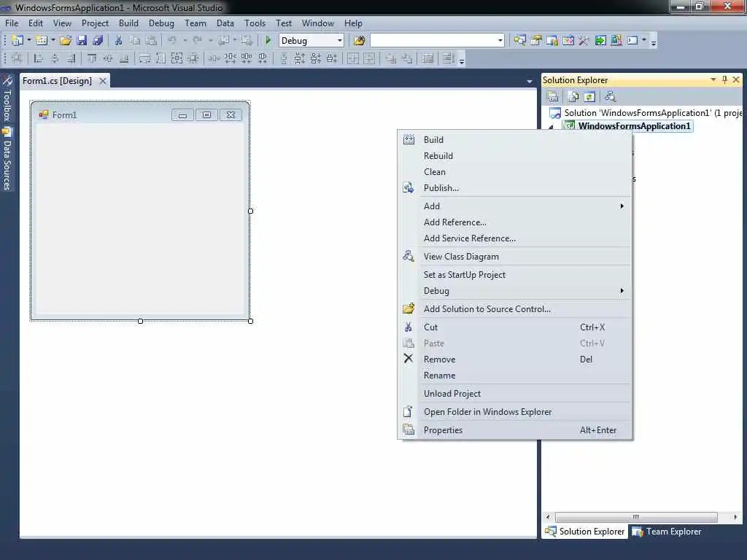This screenshot has width=747, height=560.
Task: Click the Align Lefts layout icon
Action: 39,58
